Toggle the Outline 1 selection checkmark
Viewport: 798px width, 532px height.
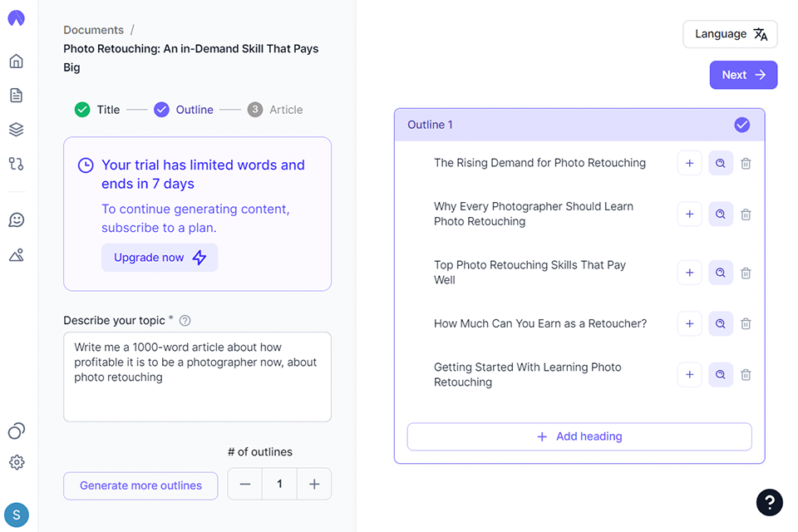742,125
